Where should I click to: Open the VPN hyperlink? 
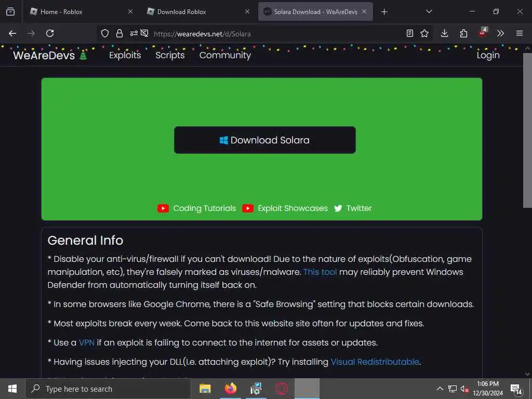pyautogui.click(x=87, y=343)
